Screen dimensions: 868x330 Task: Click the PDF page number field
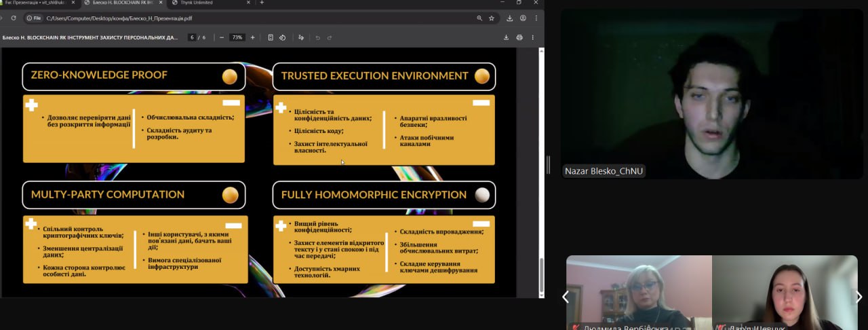pyautogui.click(x=193, y=37)
